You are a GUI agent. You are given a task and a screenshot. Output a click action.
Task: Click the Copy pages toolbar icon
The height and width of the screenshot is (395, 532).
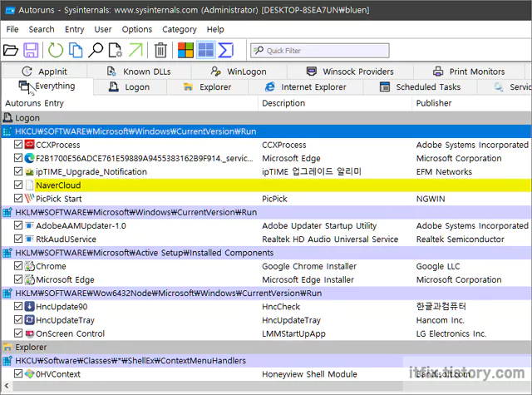(x=76, y=50)
